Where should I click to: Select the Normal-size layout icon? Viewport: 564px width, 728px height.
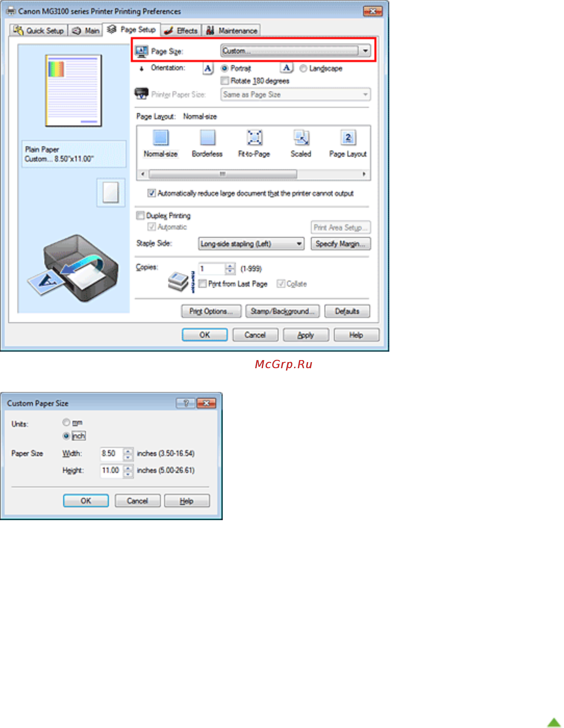click(x=160, y=138)
